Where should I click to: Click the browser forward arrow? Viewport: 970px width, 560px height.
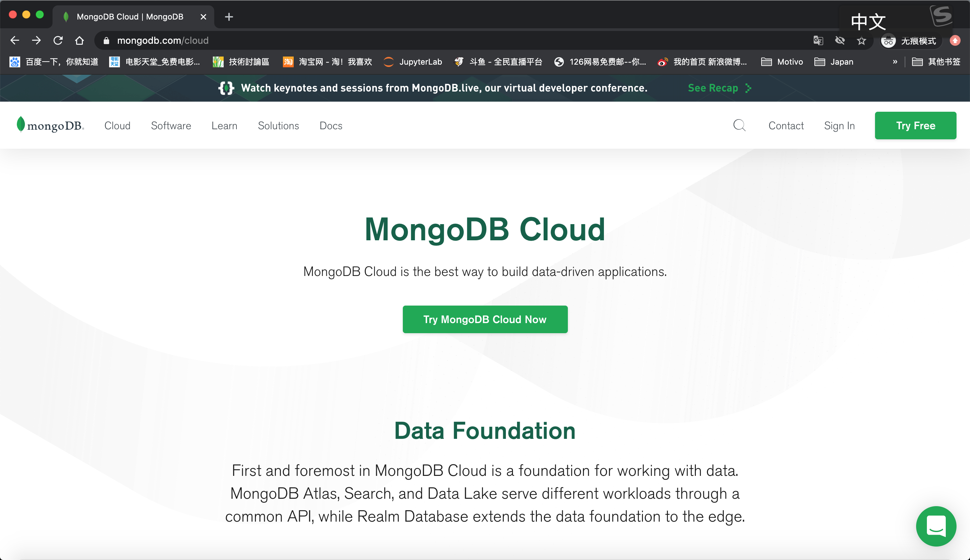click(36, 40)
